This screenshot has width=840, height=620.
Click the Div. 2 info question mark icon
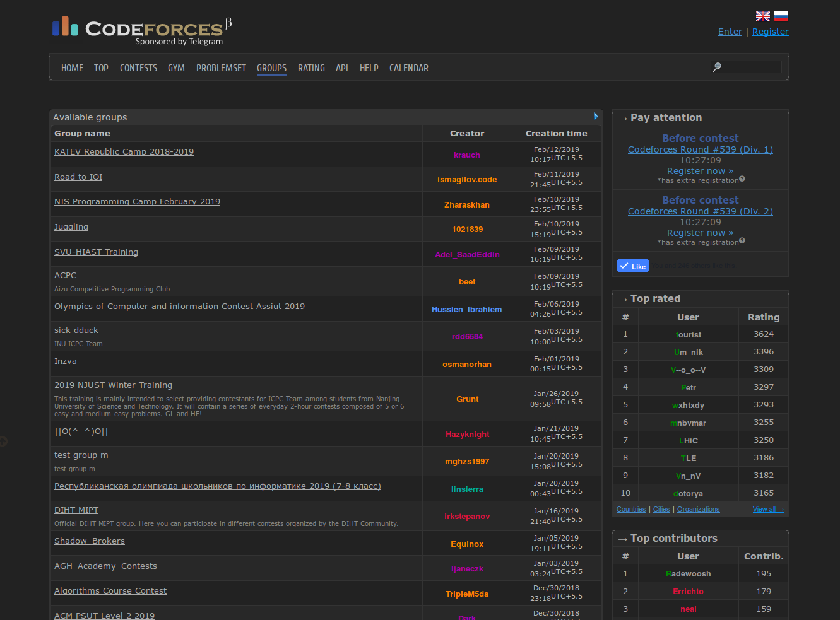742,240
